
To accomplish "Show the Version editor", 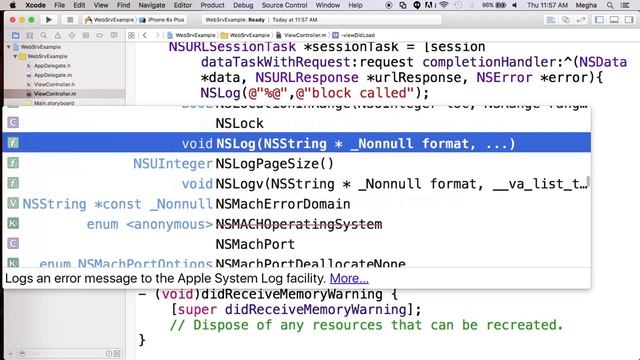I will (x=581, y=20).
